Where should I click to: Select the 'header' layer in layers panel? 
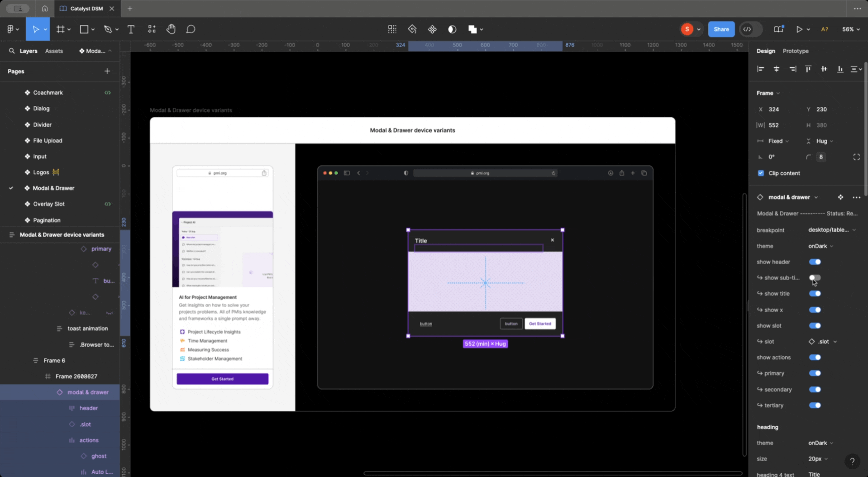click(x=89, y=408)
